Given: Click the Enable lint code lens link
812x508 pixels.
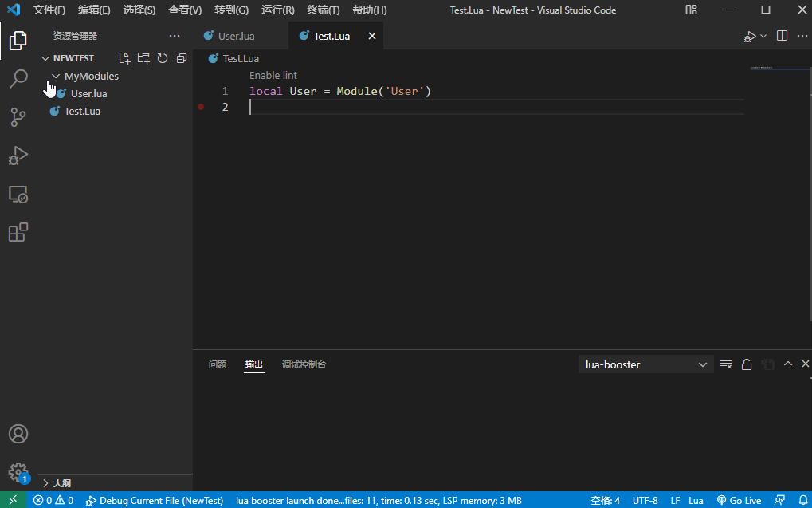Looking at the screenshot, I should (x=273, y=75).
